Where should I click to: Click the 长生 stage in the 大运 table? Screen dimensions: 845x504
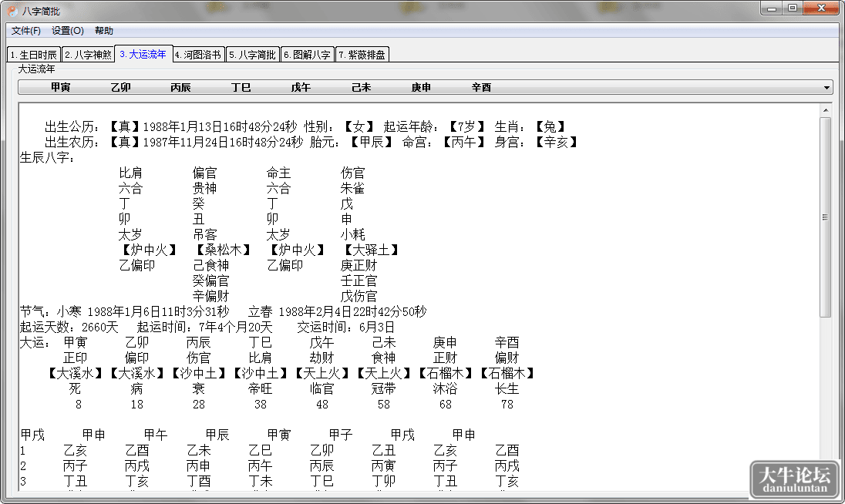click(507, 388)
